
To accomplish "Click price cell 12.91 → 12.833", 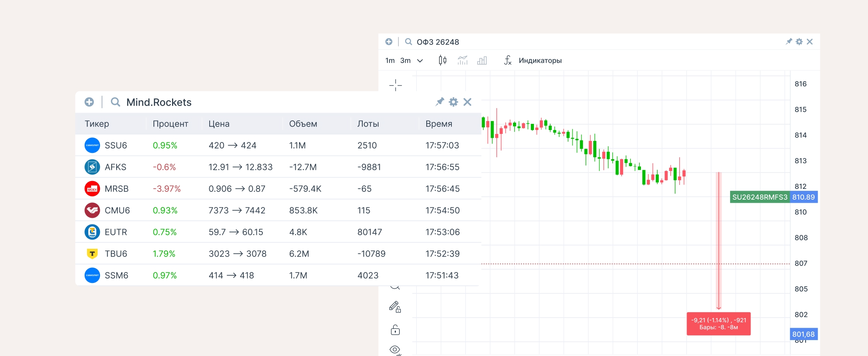I will [x=241, y=167].
